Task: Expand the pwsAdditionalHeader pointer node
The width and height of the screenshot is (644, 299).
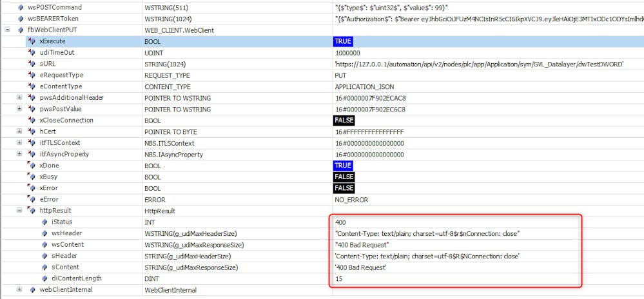Action: point(19,98)
